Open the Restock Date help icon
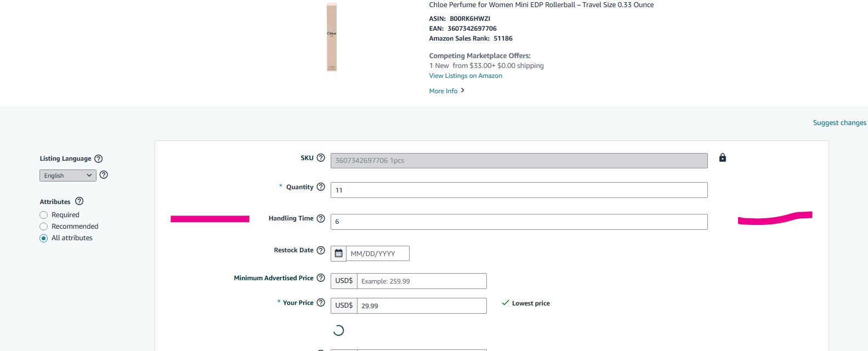Image resolution: width=868 pixels, height=351 pixels. [321, 250]
